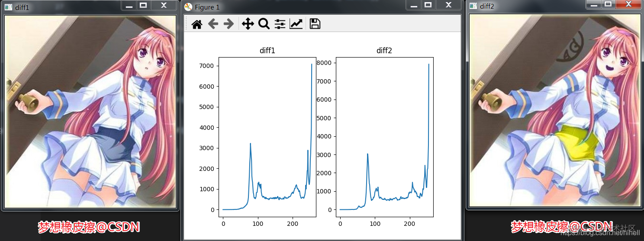This screenshot has width=644, height=241.
Task: Save the figure with floppy disk icon
Action: click(x=315, y=24)
